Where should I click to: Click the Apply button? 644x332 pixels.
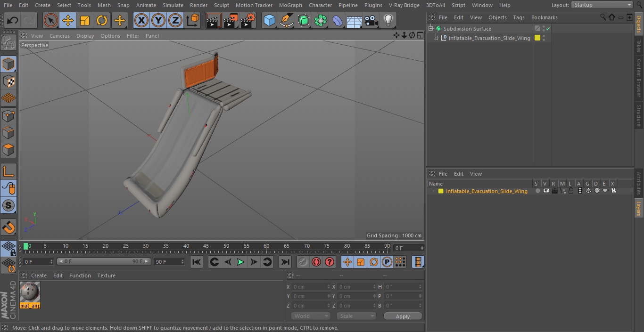tap(403, 316)
